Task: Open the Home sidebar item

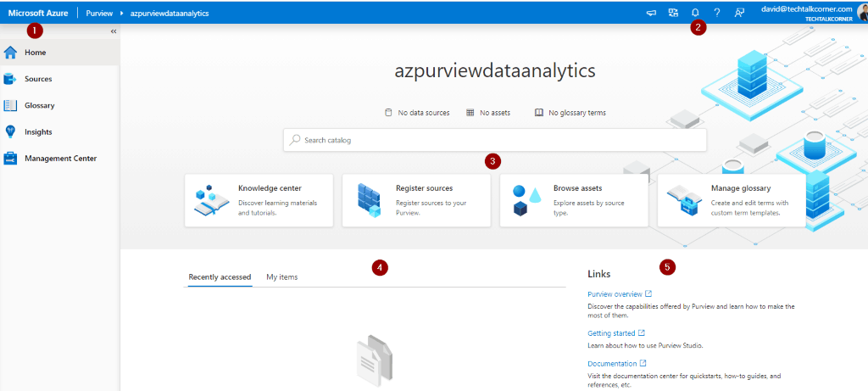Action: click(x=60, y=53)
